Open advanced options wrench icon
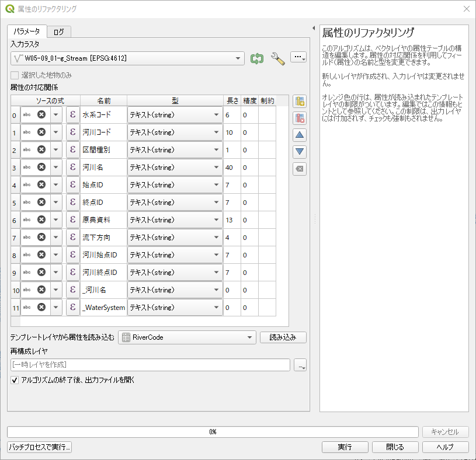The width and height of the screenshot is (476, 460). pyautogui.click(x=277, y=58)
